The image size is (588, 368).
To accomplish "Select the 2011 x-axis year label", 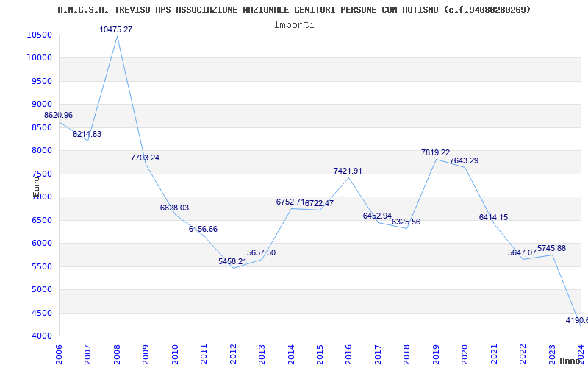I will coord(204,355).
